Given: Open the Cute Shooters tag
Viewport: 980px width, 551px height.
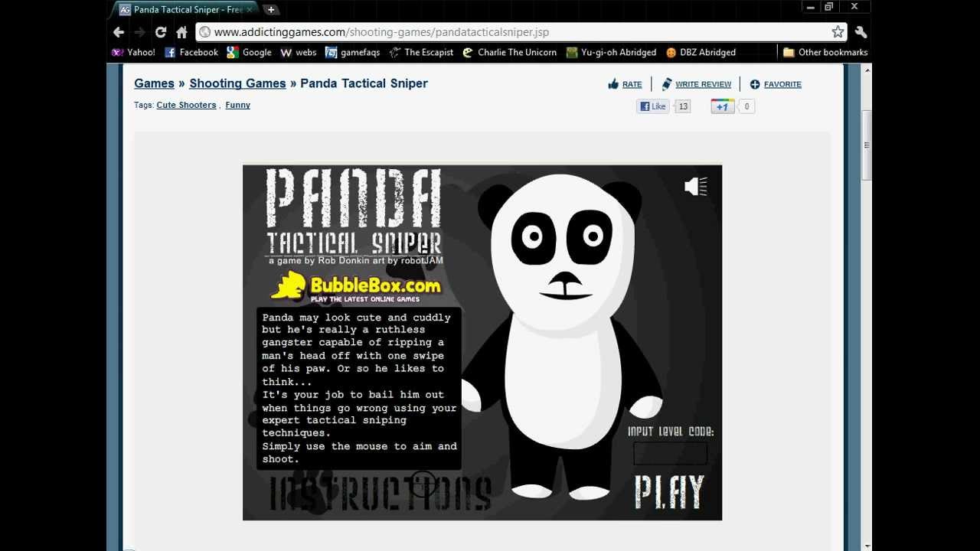Looking at the screenshot, I should click(186, 105).
